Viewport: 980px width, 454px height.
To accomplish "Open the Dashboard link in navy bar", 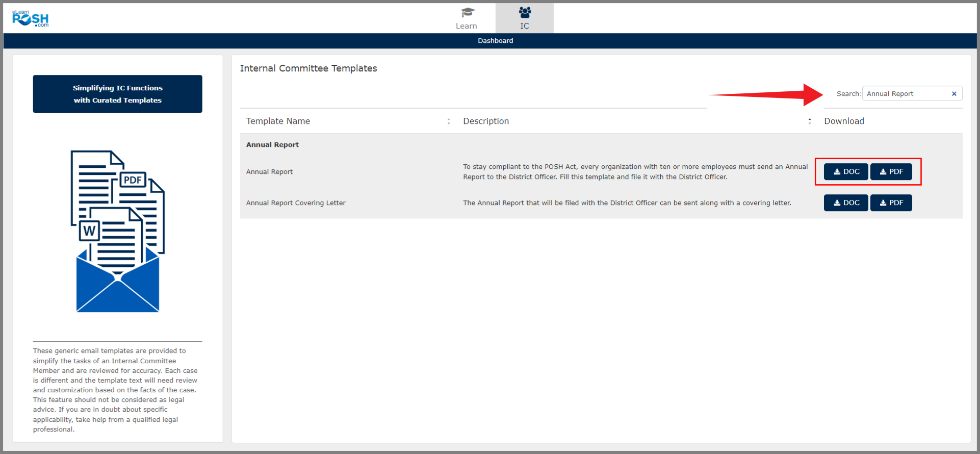I will [495, 41].
